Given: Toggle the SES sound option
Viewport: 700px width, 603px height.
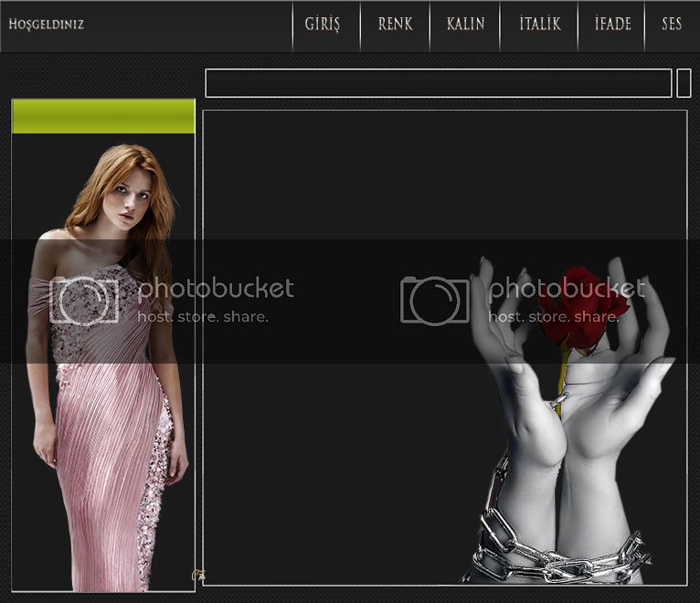Looking at the screenshot, I should 672,25.
